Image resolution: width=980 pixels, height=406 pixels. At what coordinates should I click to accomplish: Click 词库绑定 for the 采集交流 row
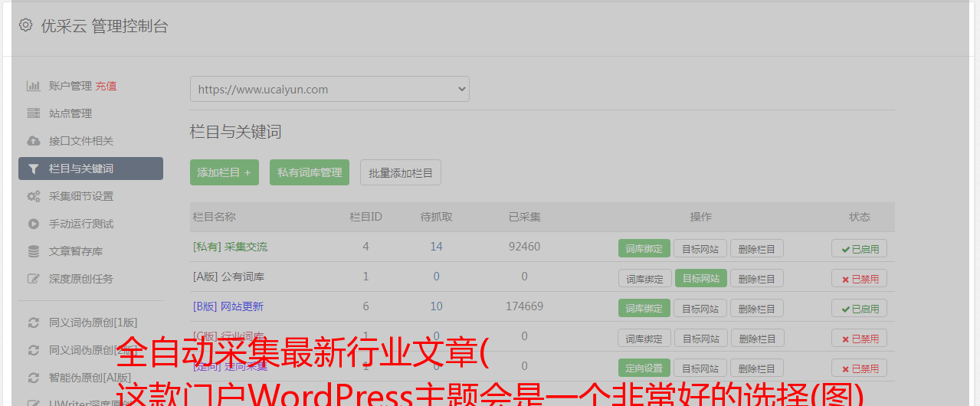point(644,248)
